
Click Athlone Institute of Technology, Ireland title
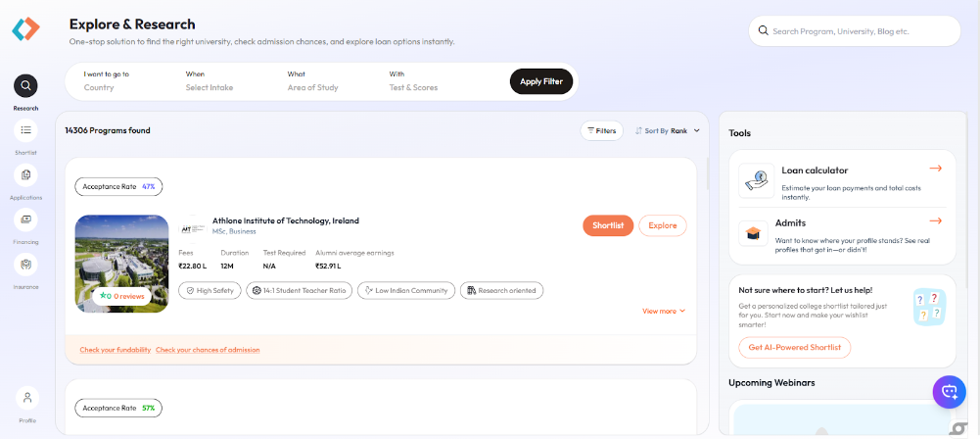(286, 220)
